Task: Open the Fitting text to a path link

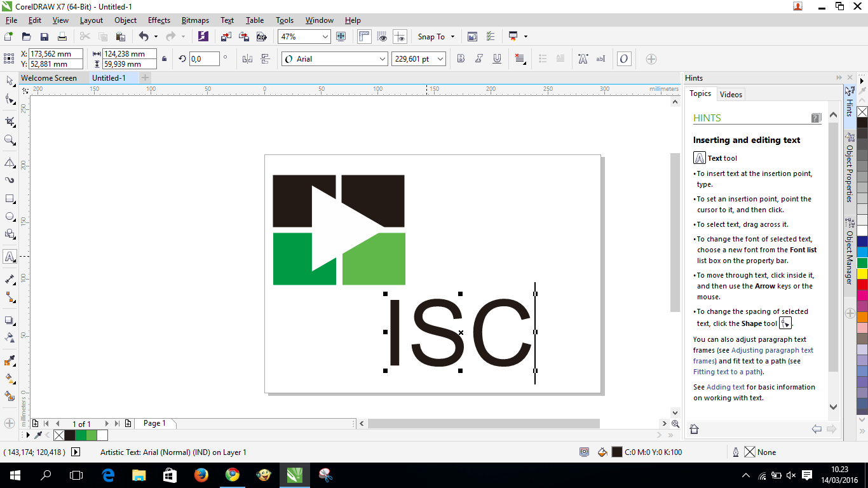Action: pos(727,372)
